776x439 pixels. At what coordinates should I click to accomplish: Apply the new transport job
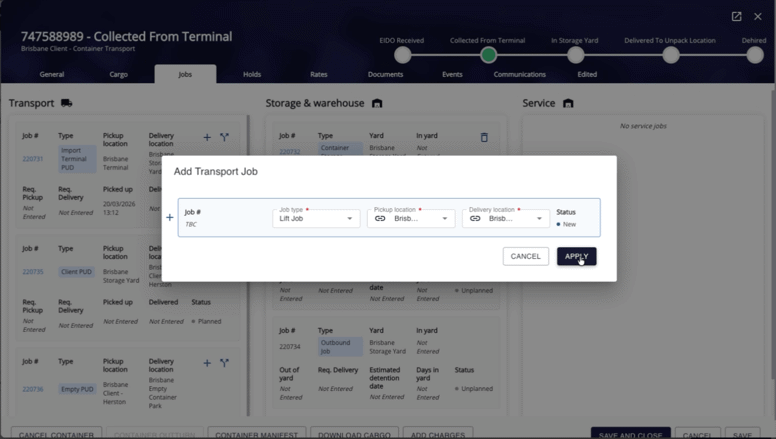pos(576,256)
